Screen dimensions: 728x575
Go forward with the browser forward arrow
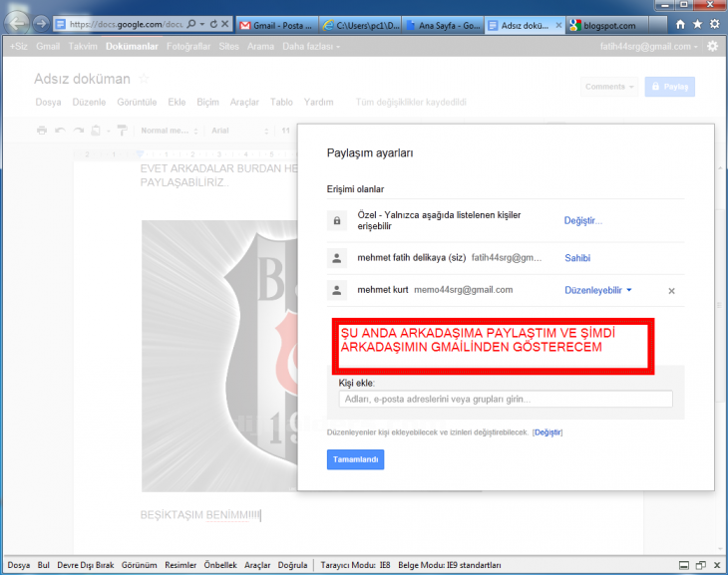pos(41,23)
